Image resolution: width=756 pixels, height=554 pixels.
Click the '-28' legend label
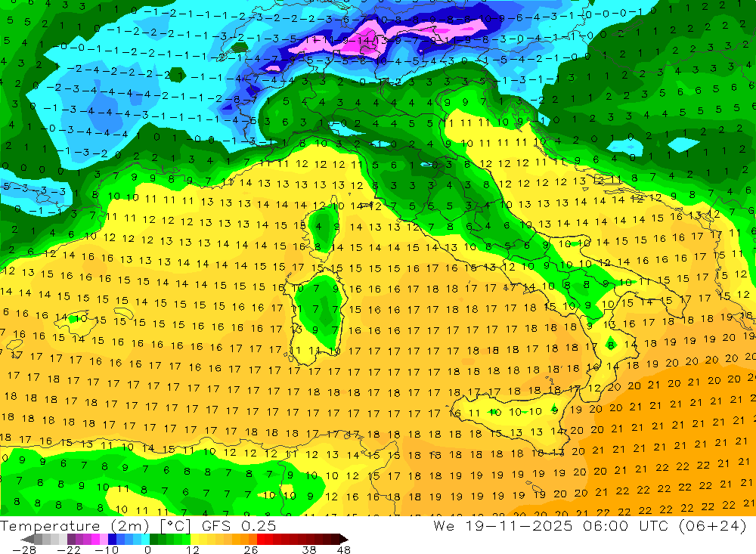pyautogui.click(x=24, y=550)
